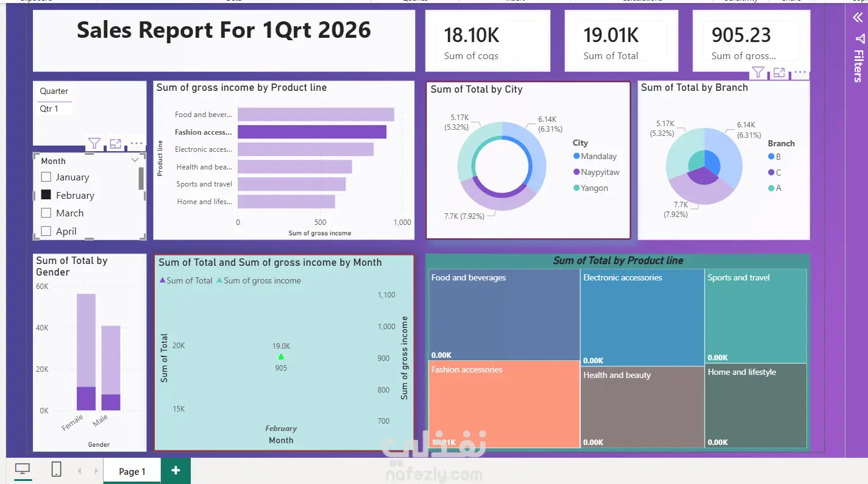Click the Naypyitaw legend marker

(577, 173)
